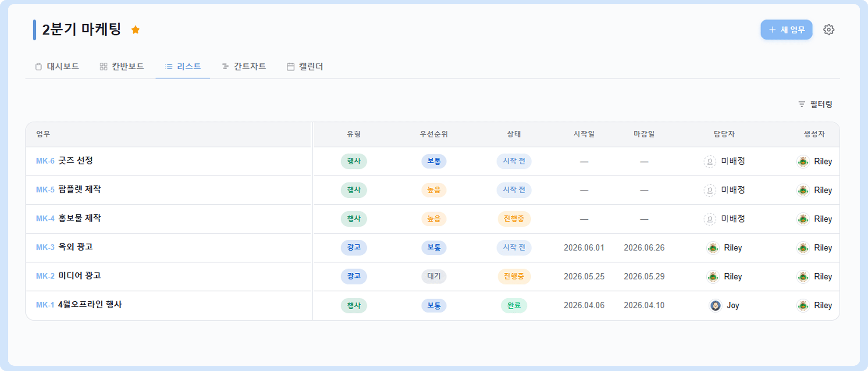Click start date 2026.05.25
The image size is (868, 371).
(584, 277)
